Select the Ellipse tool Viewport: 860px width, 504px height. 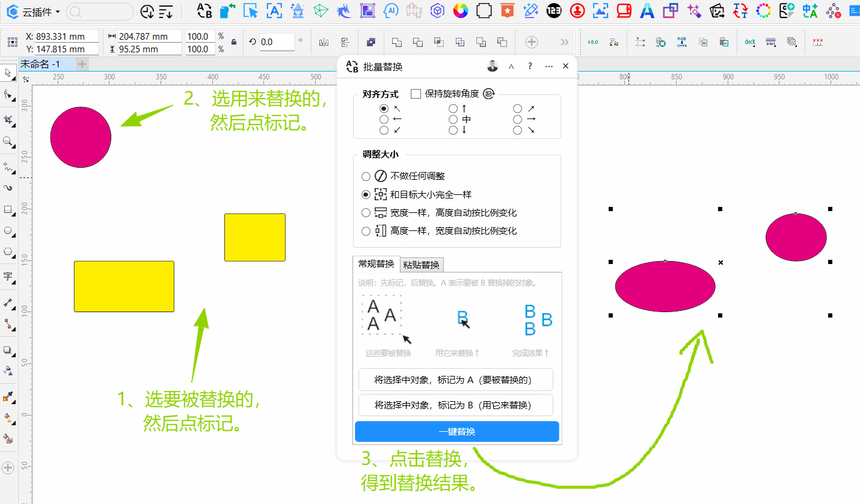(8, 231)
